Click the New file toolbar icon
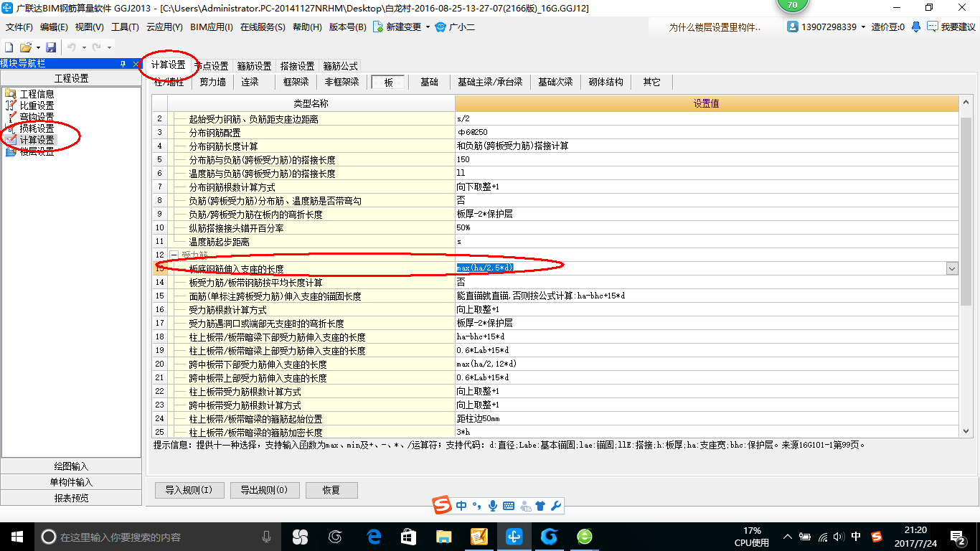 coord(9,47)
